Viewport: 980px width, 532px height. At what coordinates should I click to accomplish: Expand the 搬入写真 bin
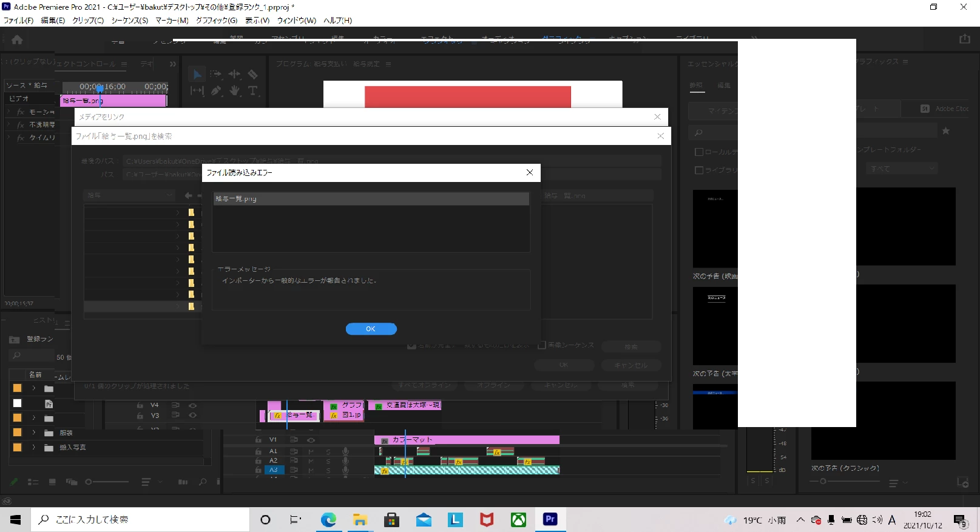(x=34, y=447)
